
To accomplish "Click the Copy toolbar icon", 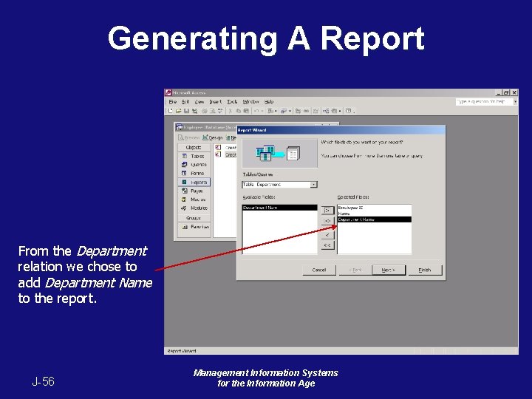I will point(238,111).
